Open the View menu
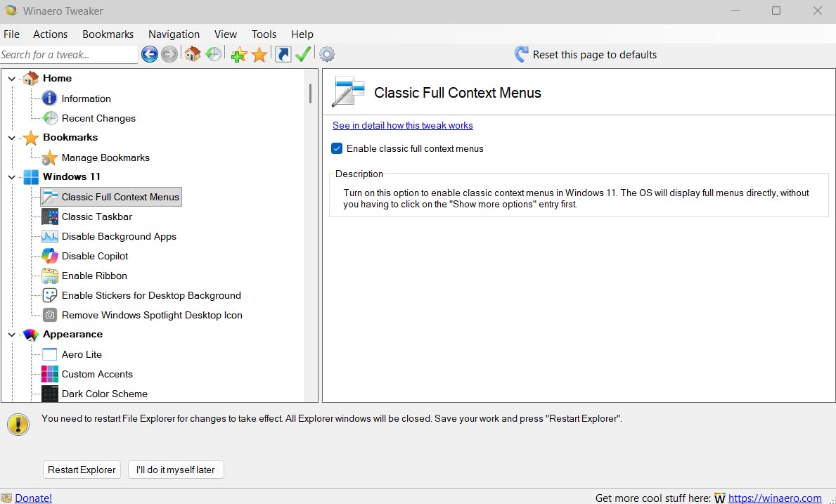 (x=226, y=34)
